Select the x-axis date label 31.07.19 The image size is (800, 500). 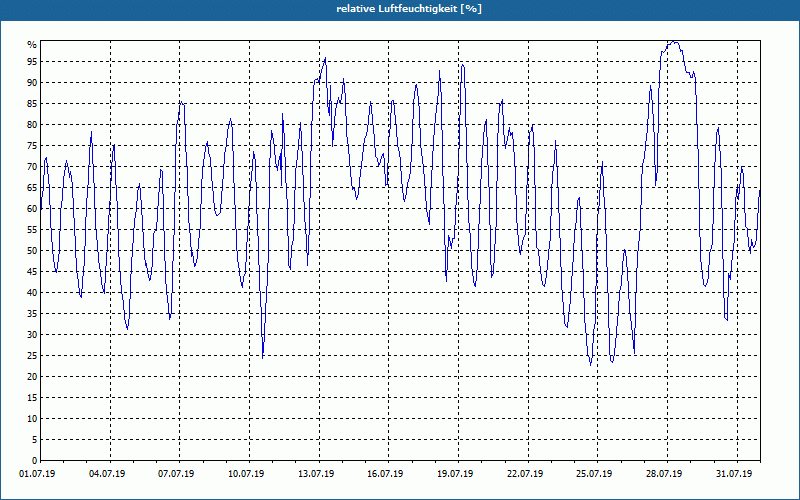click(734, 474)
